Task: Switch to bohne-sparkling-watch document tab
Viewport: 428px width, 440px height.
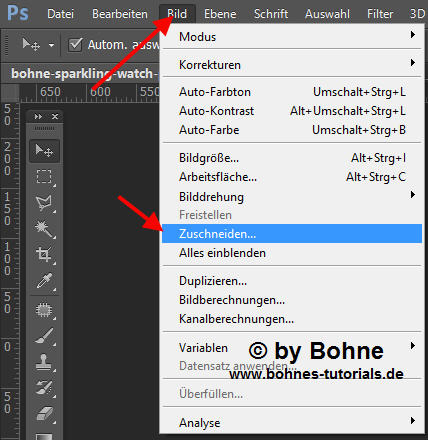Action: point(82,73)
